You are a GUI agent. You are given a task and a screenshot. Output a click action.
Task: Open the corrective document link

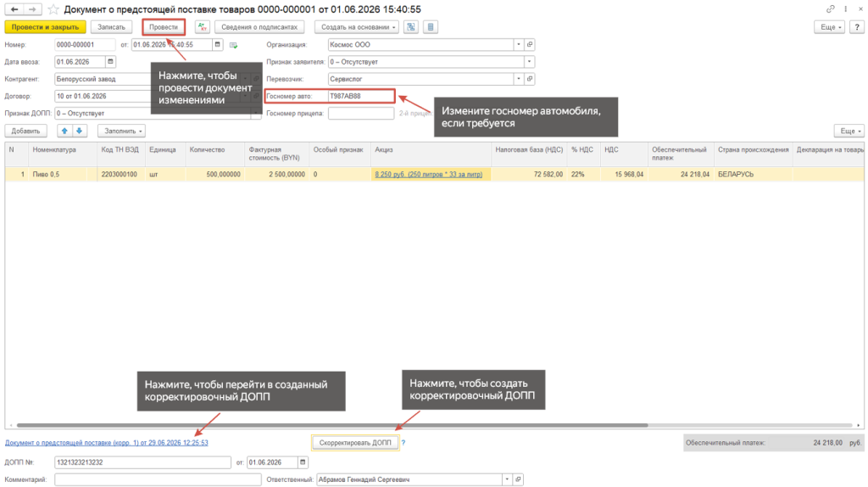point(106,443)
